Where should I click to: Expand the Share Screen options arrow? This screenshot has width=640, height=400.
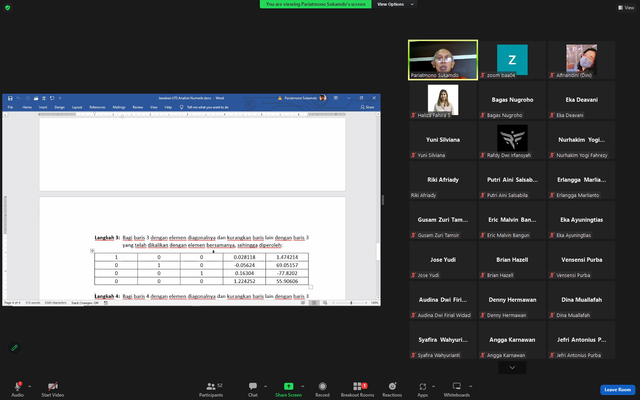pos(302,386)
